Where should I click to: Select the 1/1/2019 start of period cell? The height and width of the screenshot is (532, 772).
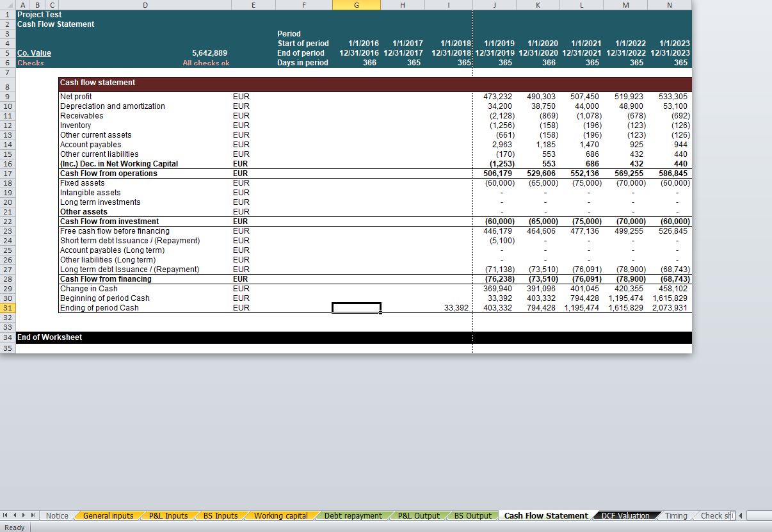pos(500,44)
